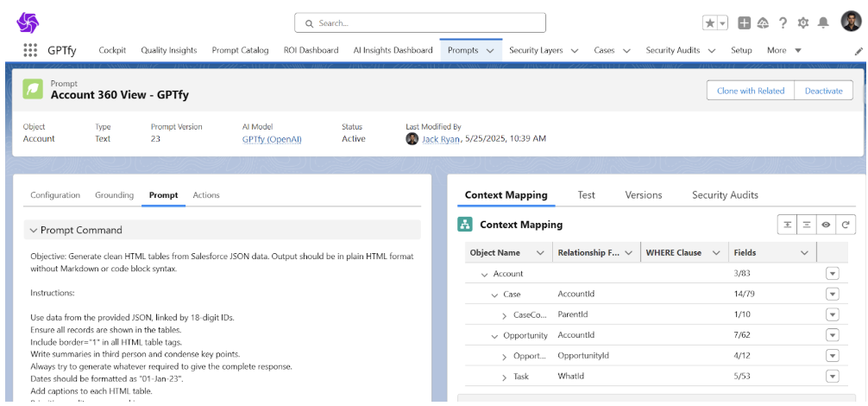Select the Context Mapping tab
The height and width of the screenshot is (406, 868).
[506, 195]
